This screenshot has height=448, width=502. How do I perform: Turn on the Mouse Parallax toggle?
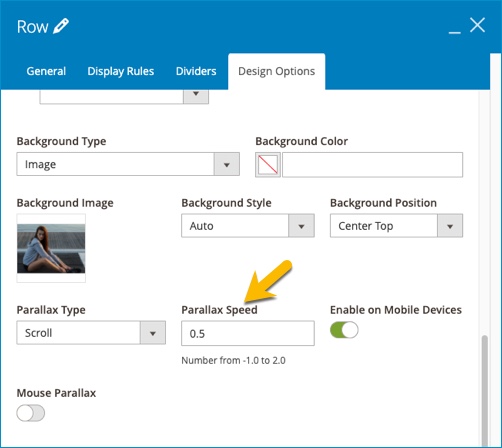click(31, 413)
